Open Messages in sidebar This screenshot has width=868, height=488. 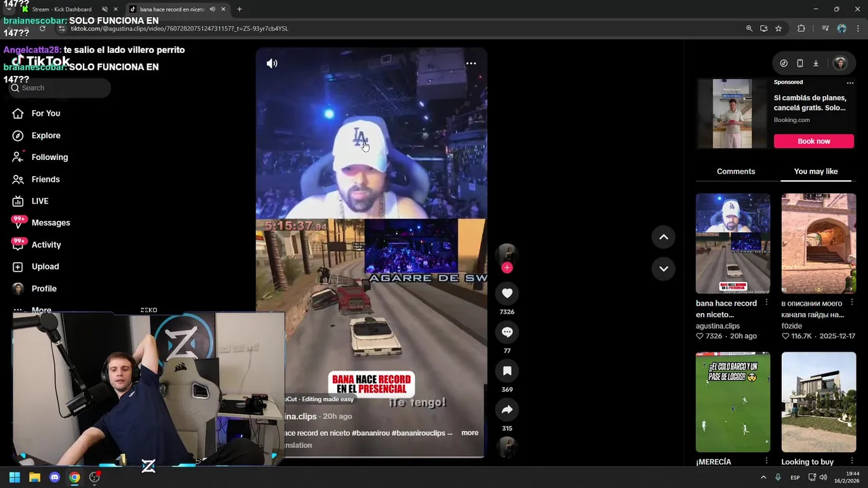coord(41,223)
